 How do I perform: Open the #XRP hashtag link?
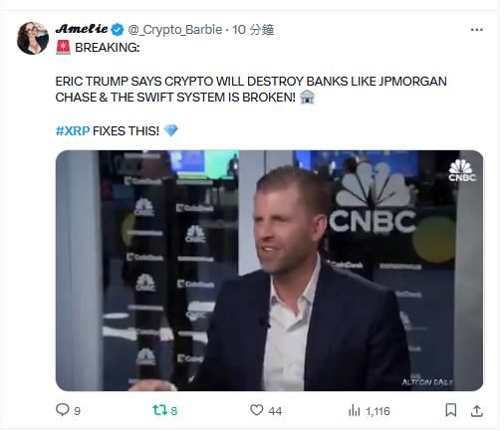(x=73, y=131)
